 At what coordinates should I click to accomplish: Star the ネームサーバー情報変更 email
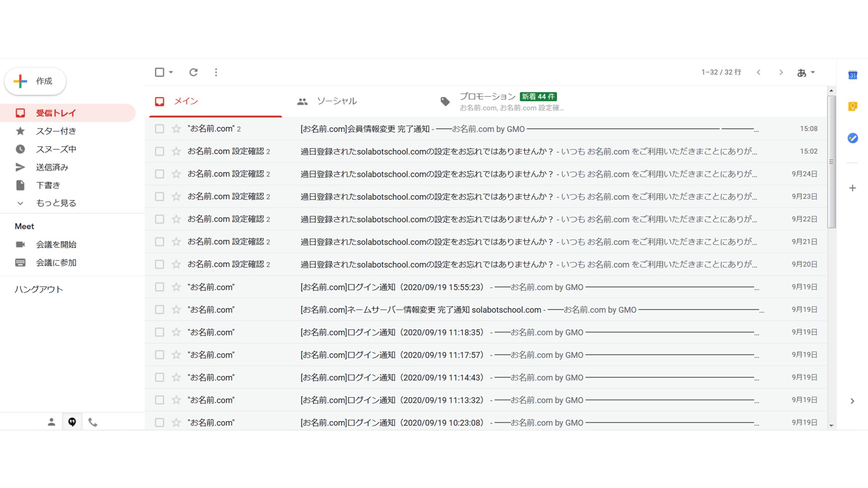pyautogui.click(x=176, y=310)
